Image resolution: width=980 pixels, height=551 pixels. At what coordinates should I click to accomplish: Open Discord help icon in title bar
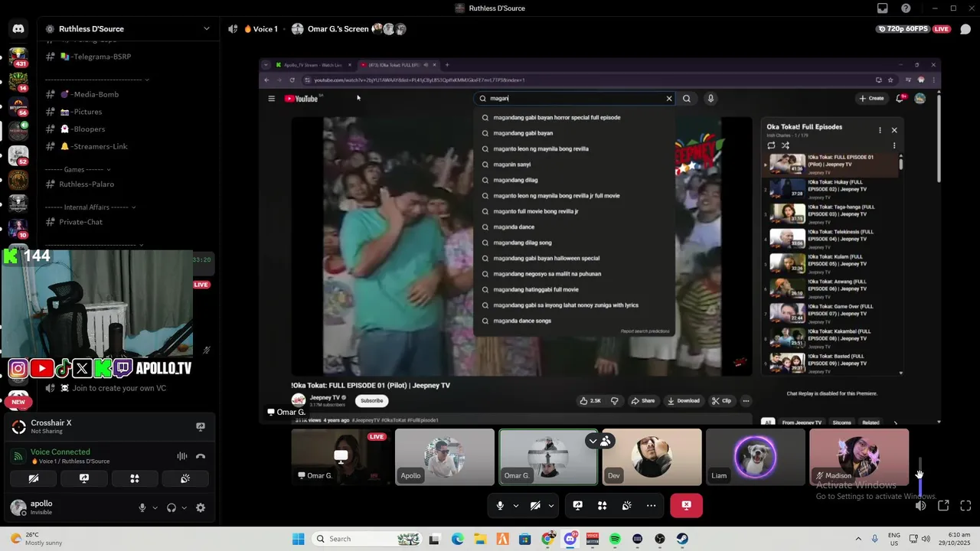[x=906, y=8]
